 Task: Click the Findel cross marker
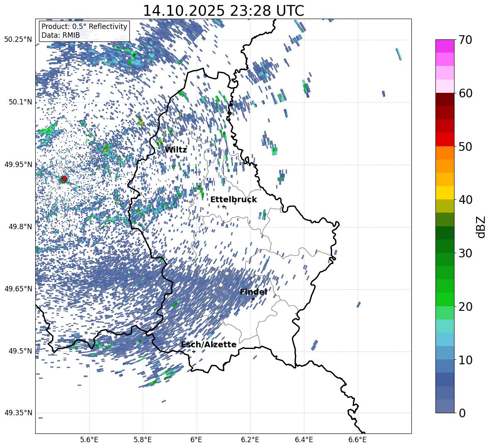[253, 299]
